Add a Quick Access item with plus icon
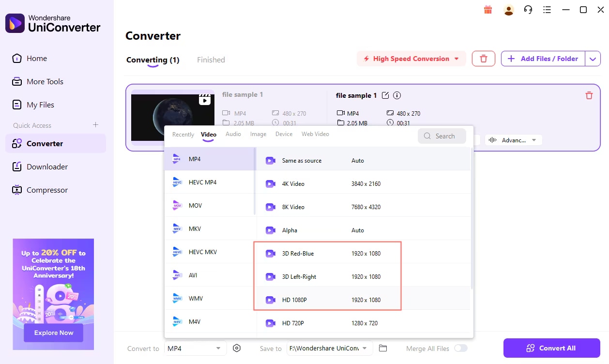The width and height of the screenshot is (609, 364). point(95,125)
